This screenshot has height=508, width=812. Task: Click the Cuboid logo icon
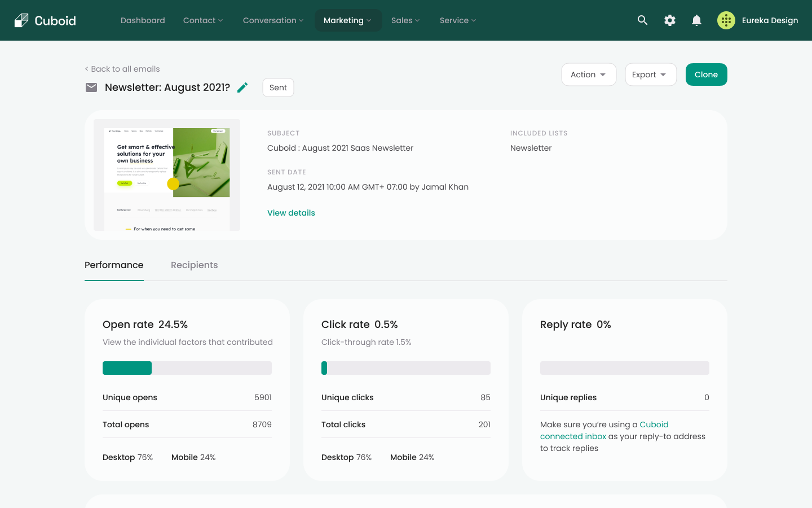point(21,20)
